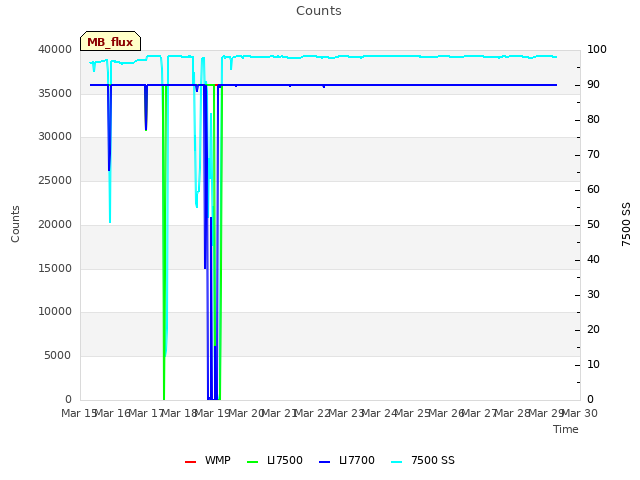
Task: Select the 90 right axis tick label
Action: point(593,84)
